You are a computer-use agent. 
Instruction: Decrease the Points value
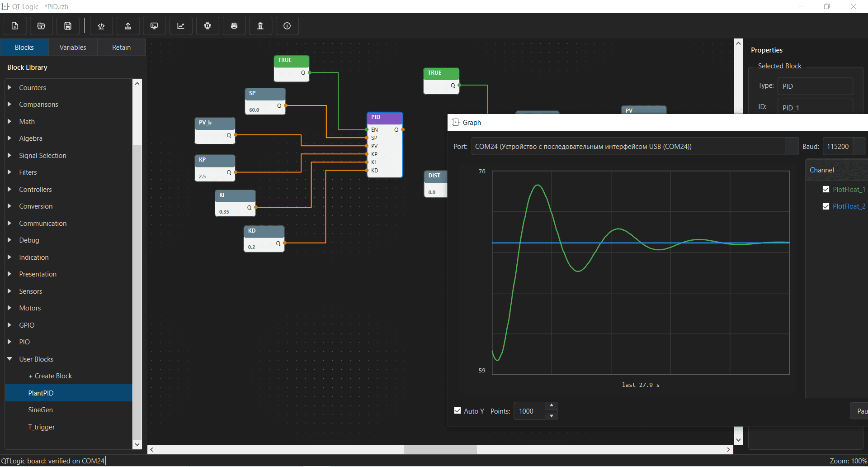(552, 415)
